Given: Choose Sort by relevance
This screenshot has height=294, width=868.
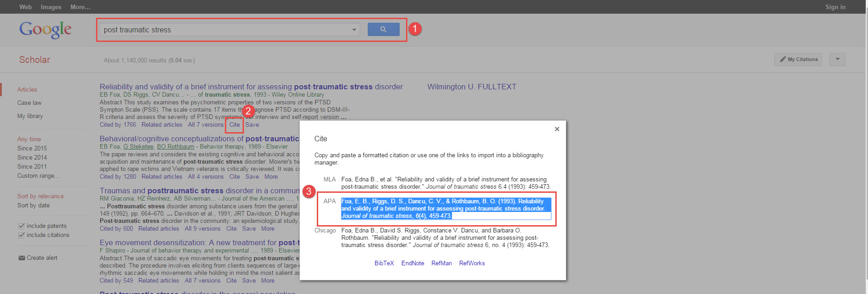Looking at the screenshot, I should pyautogui.click(x=41, y=196).
